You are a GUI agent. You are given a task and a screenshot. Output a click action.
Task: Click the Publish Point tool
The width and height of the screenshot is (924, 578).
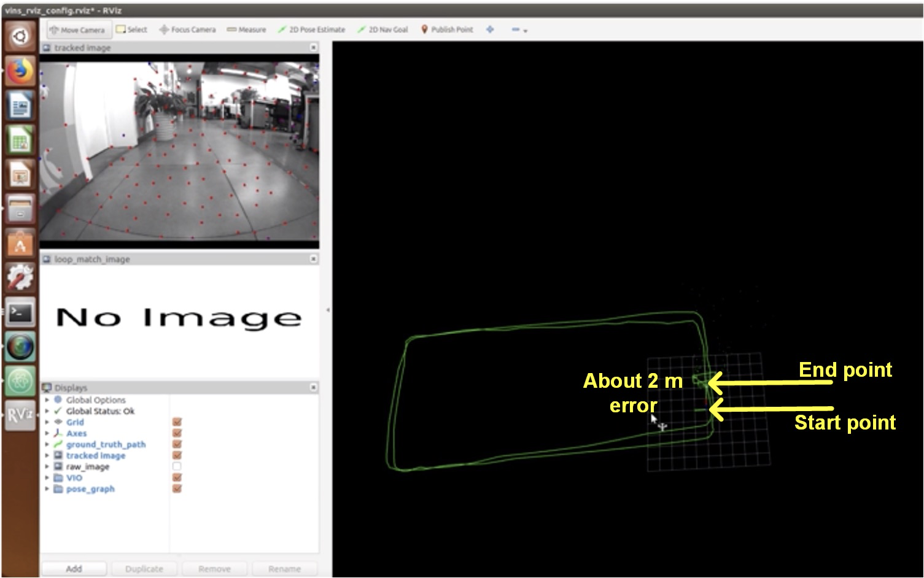(447, 29)
